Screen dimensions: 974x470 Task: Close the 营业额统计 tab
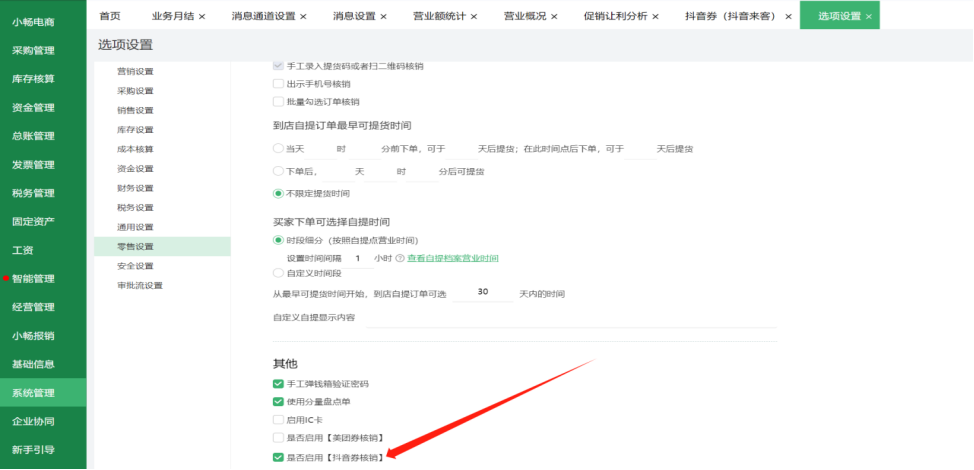coord(474,17)
